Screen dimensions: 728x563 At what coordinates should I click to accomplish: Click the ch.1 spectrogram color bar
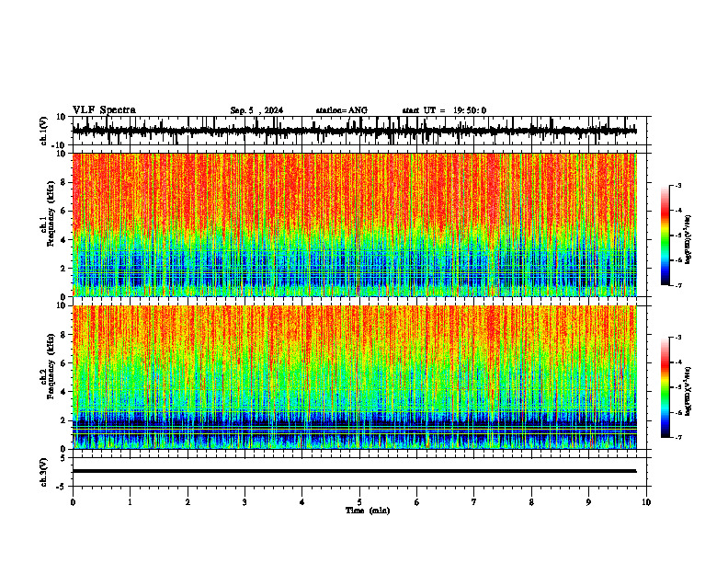click(x=665, y=236)
